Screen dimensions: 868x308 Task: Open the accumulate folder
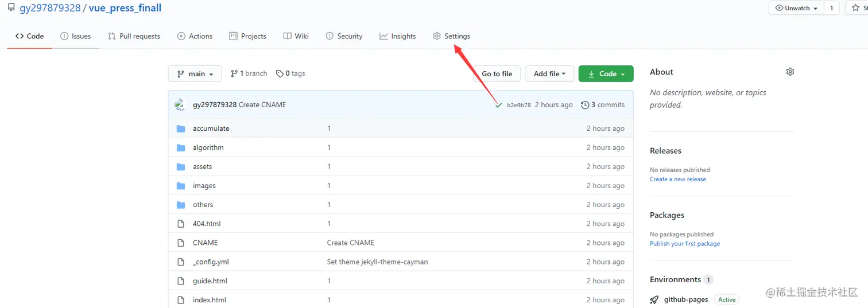(211, 128)
